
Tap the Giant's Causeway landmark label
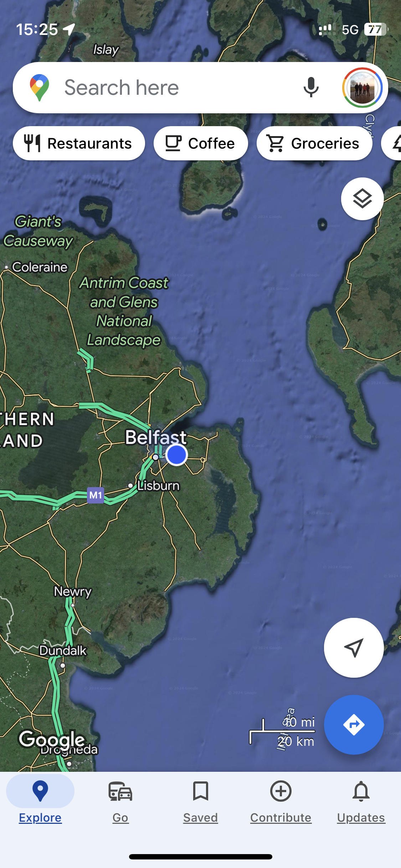(x=38, y=231)
